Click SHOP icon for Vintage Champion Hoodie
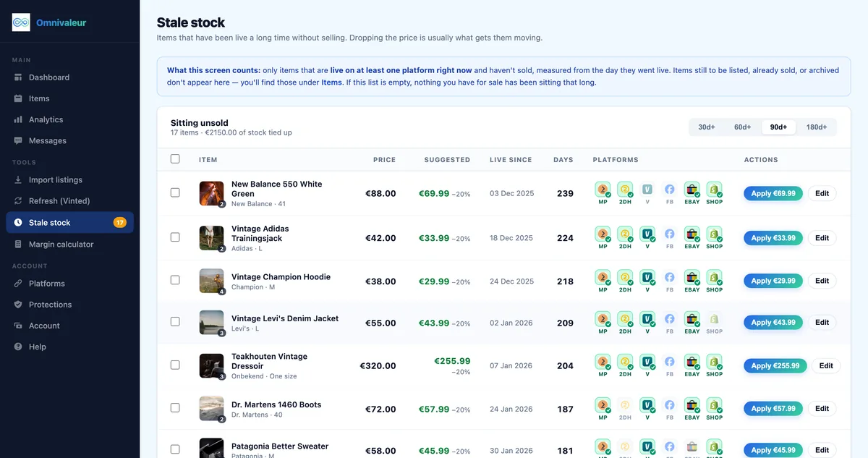The height and width of the screenshot is (458, 868). [715, 277]
